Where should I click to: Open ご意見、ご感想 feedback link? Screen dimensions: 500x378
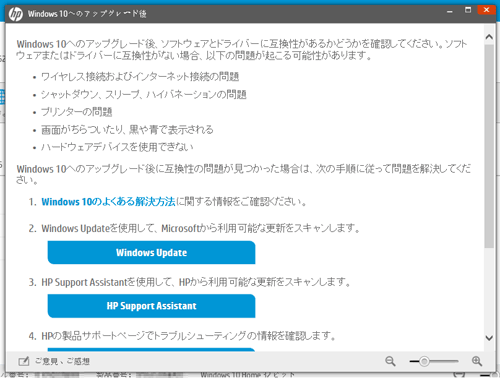pyautogui.click(x=62, y=361)
